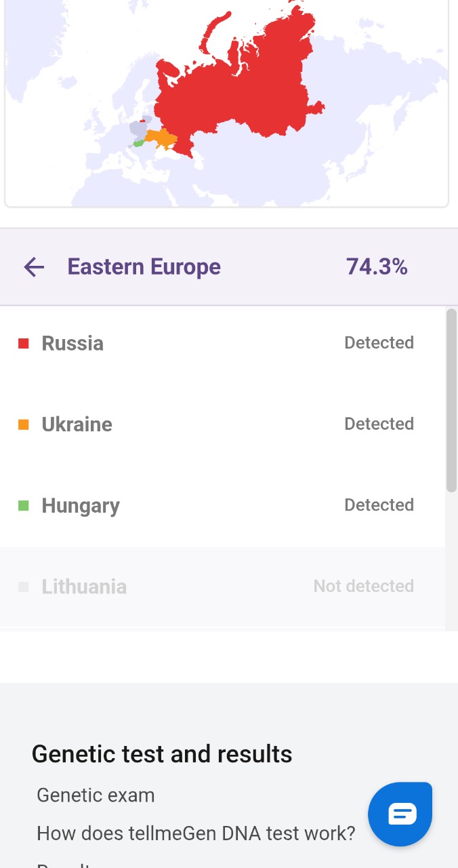This screenshot has height=868, width=458.
Task: Click the 74.3% percentage value
Action: click(377, 267)
